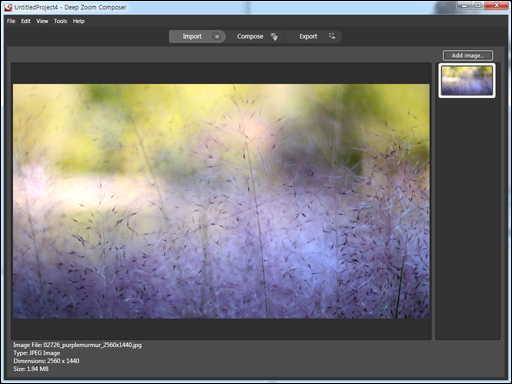Open the View menu
Viewport: 512px width, 384px height.
(x=42, y=21)
